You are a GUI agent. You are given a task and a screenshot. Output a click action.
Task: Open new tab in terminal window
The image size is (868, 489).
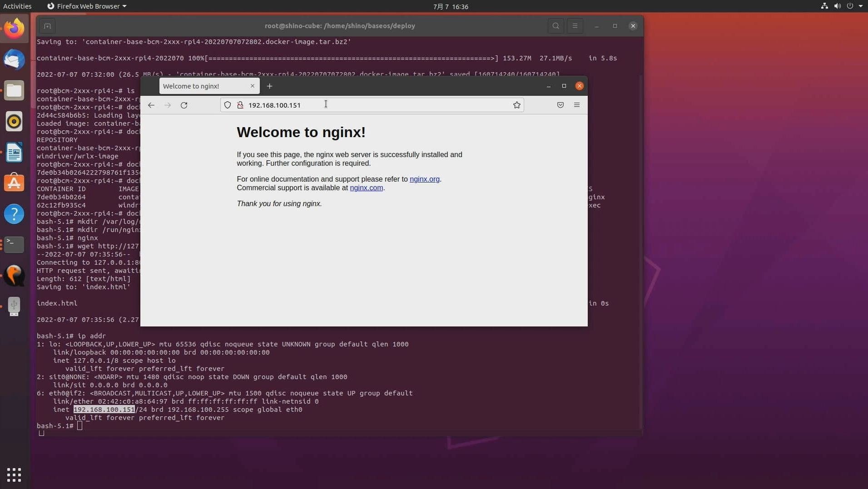click(47, 26)
